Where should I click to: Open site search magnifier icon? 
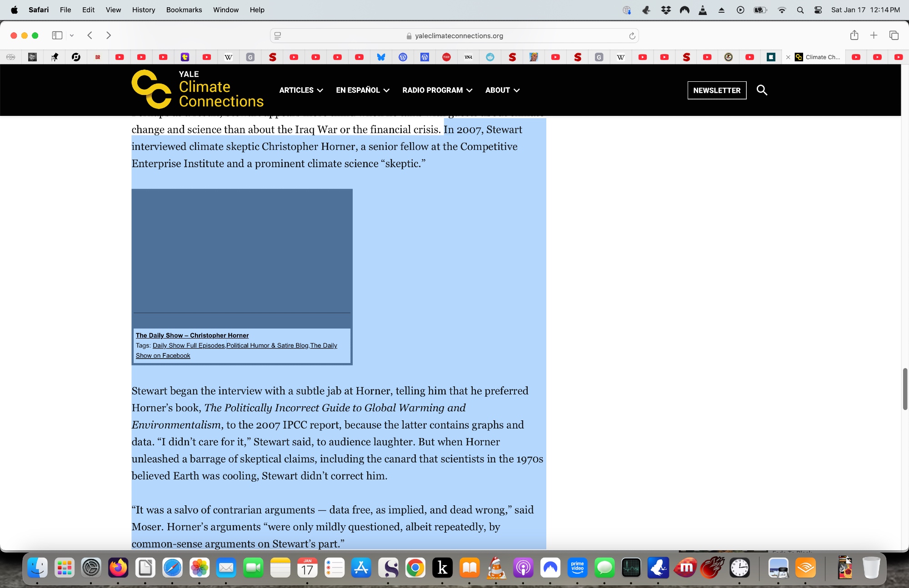coord(762,90)
